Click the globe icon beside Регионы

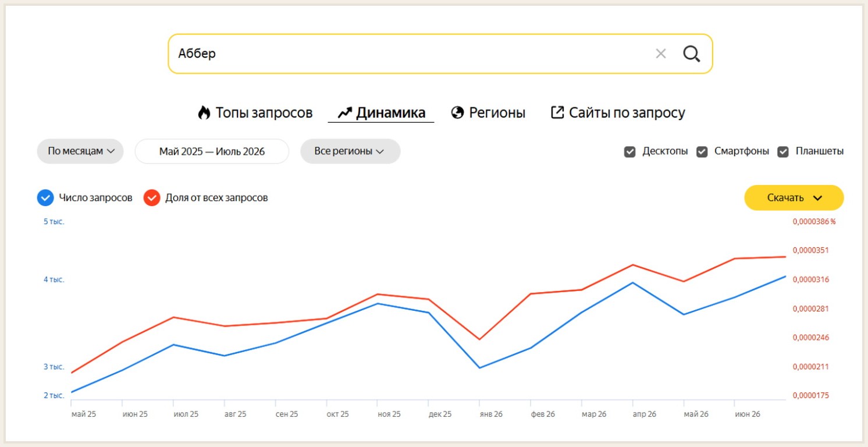(457, 112)
